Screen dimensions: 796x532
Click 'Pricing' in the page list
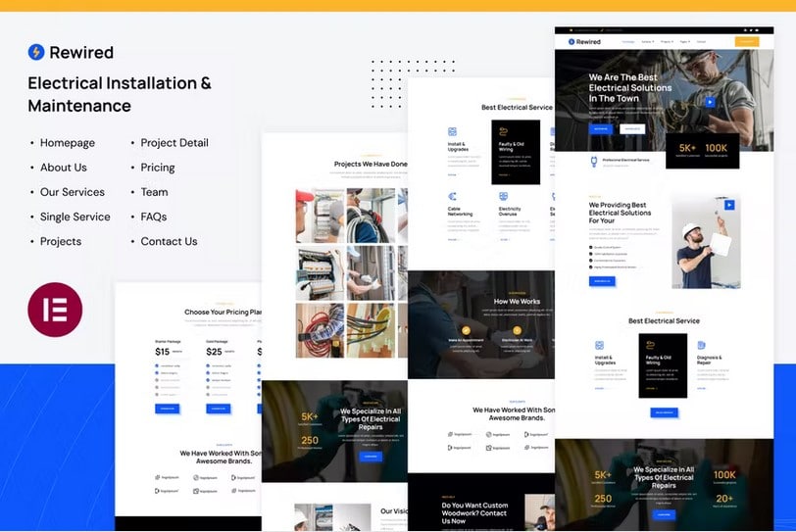coord(158,168)
